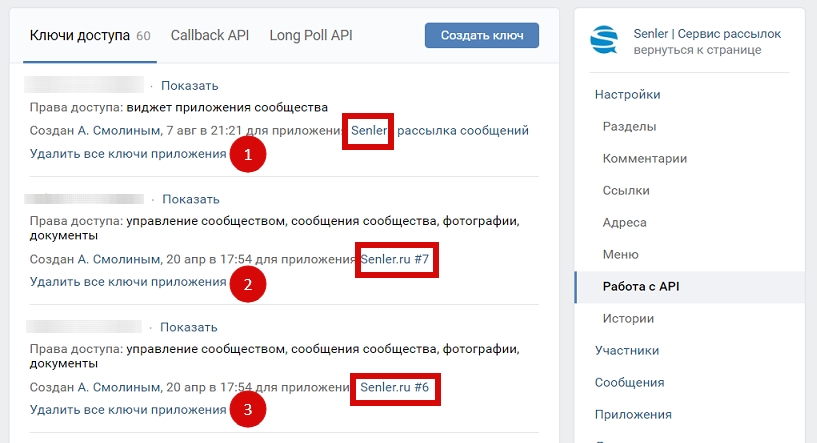The width and height of the screenshot is (817, 443).
Task: Reveal the second access key via Показать
Action: [x=191, y=199]
